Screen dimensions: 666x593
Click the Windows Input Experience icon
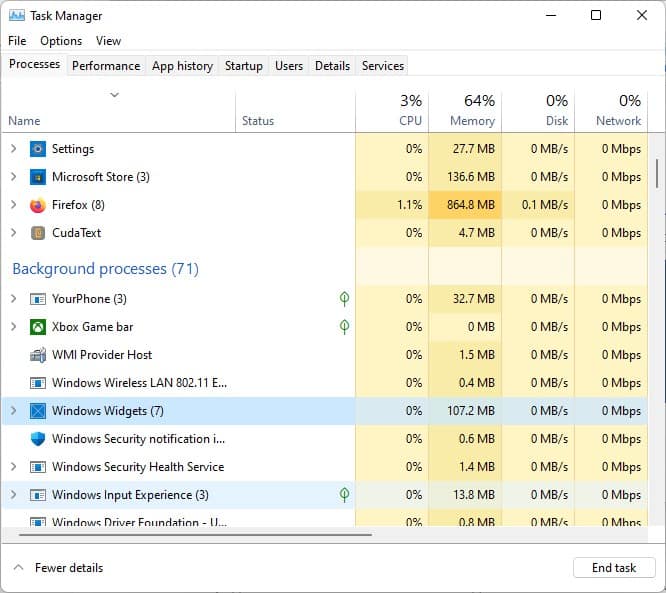[38, 495]
